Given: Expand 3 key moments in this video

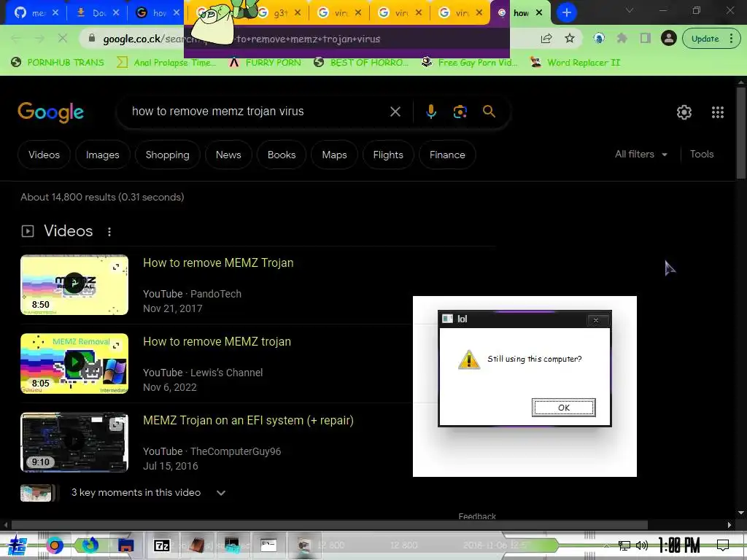Looking at the screenshot, I should (x=220, y=493).
